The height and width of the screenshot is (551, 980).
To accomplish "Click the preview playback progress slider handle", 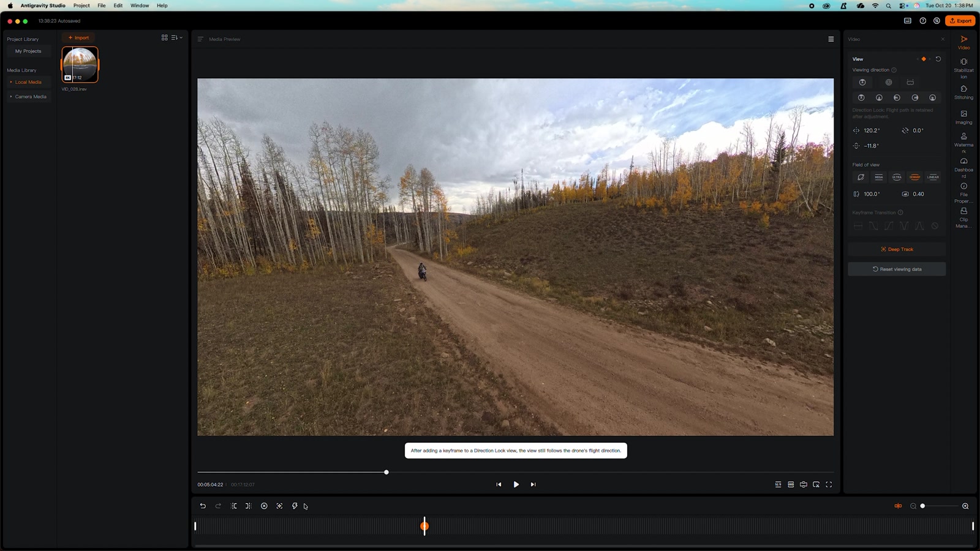I will tap(386, 473).
